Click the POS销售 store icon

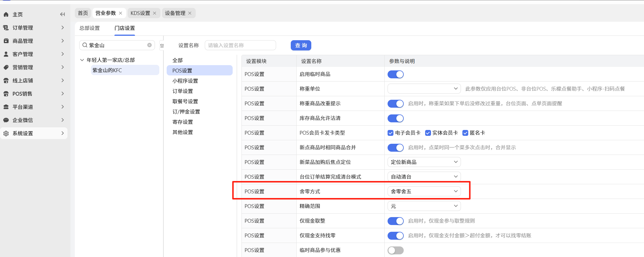pos(6,94)
